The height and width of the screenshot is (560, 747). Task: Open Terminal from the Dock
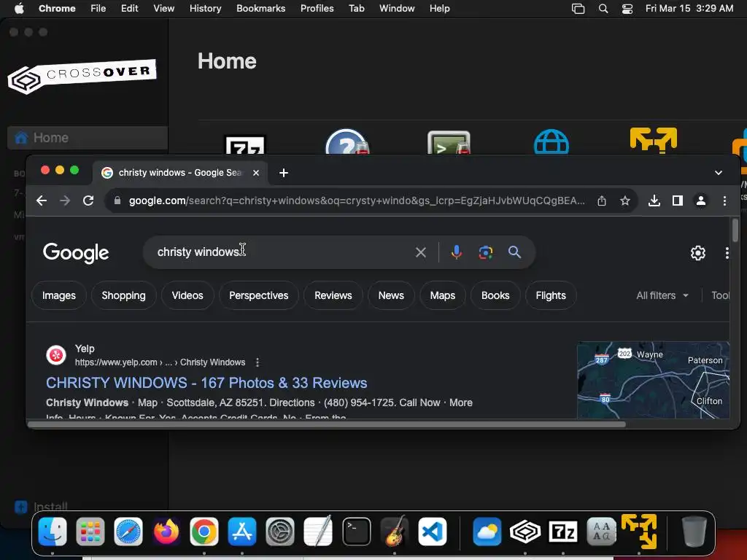tap(356, 532)
